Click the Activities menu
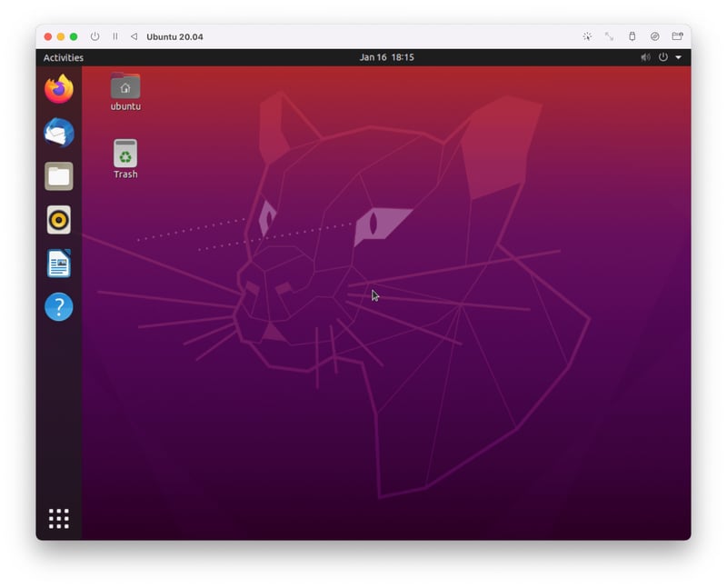Screen dimensions: 727x588 click(64, 57)
